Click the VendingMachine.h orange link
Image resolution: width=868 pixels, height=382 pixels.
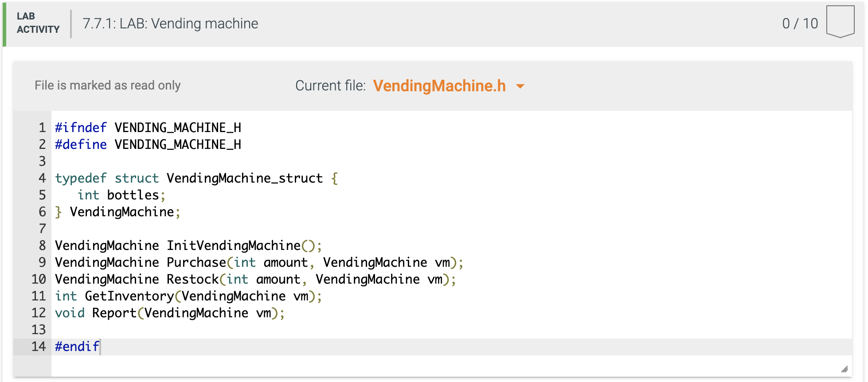[439, 86]
